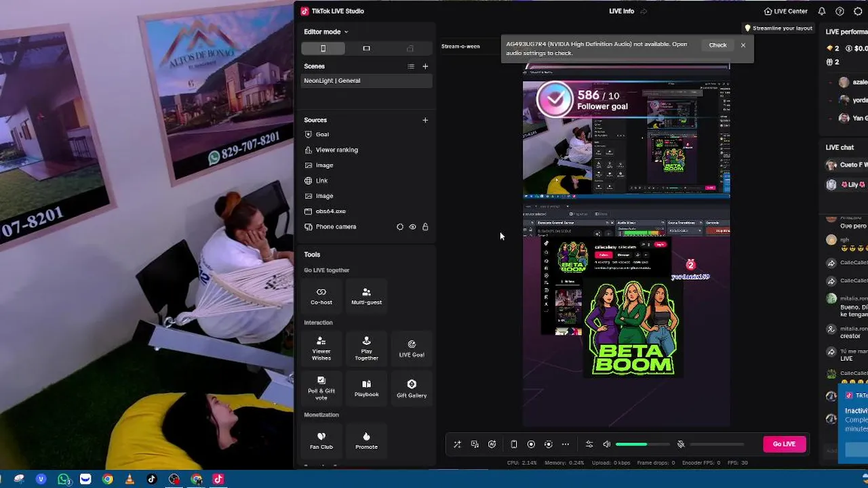
Task: Open VLC media player from the taskbar
Action: [x=130, y=479]
